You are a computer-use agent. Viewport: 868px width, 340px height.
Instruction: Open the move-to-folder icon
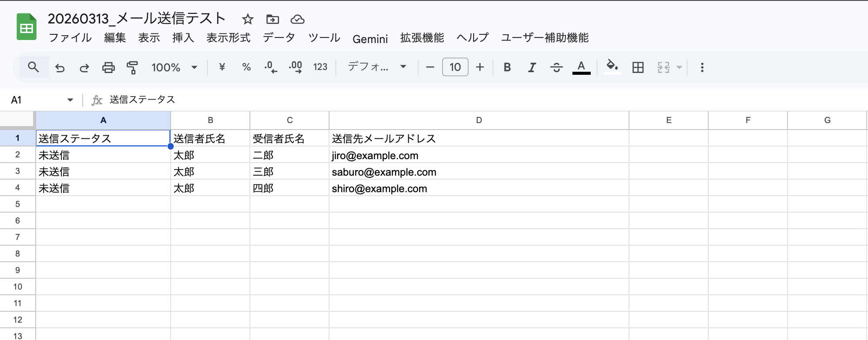[273, 19]
